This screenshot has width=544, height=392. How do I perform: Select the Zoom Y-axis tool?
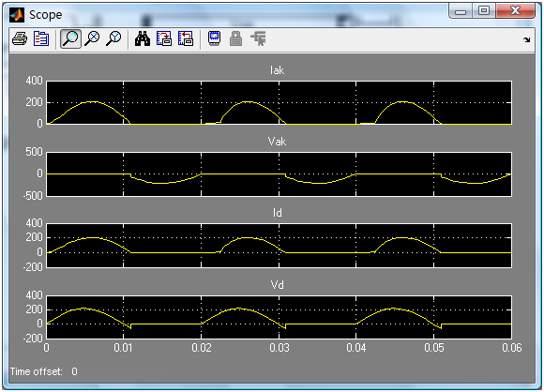[113, 38]
